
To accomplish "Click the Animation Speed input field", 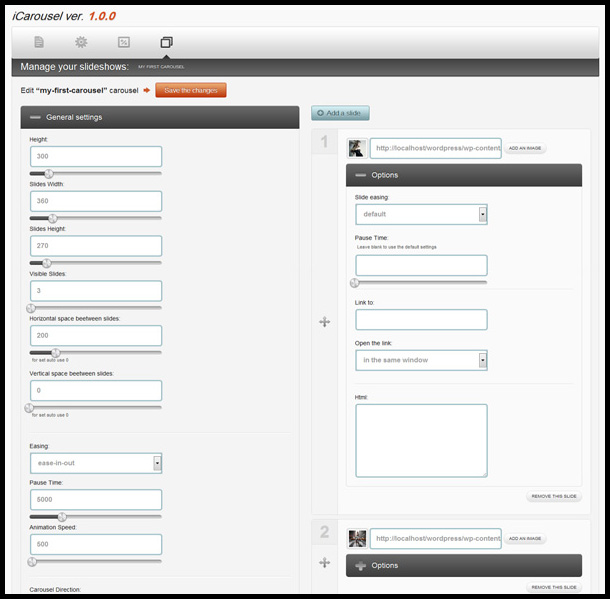I will [x=96, y=544].
